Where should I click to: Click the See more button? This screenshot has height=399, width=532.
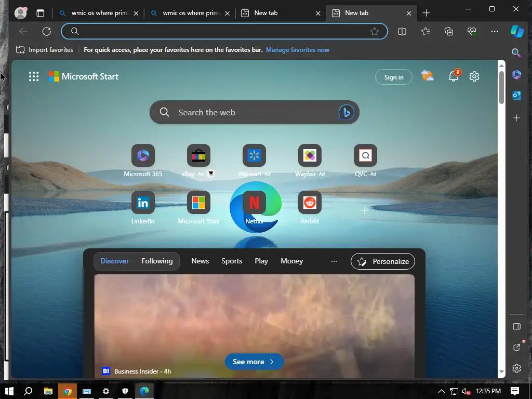(254, 362)
